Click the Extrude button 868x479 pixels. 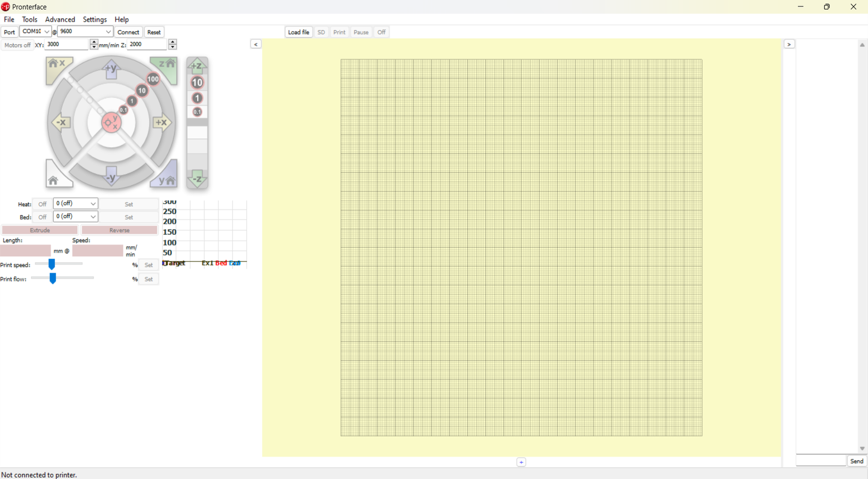coord(40,230)
